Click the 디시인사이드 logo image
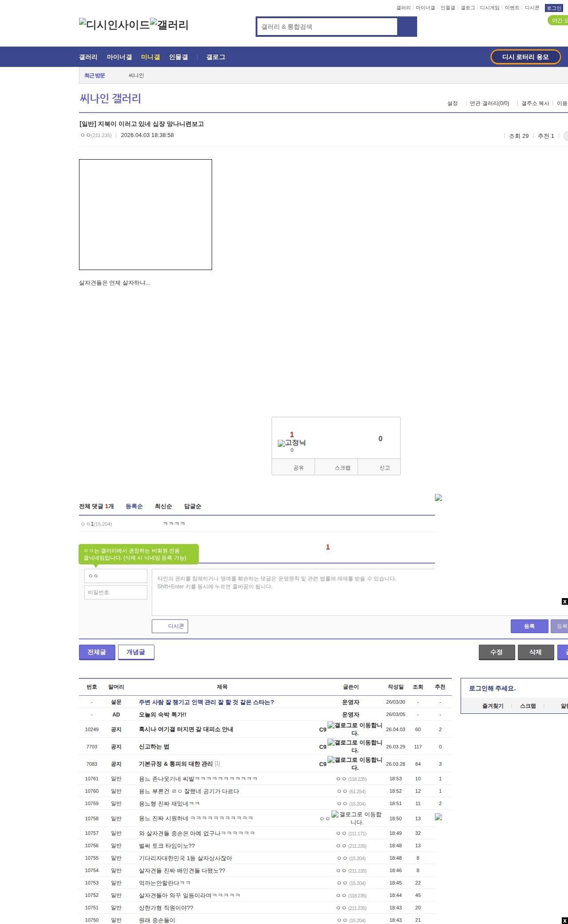This screenshot has height=924, width=568. [114, 25]
